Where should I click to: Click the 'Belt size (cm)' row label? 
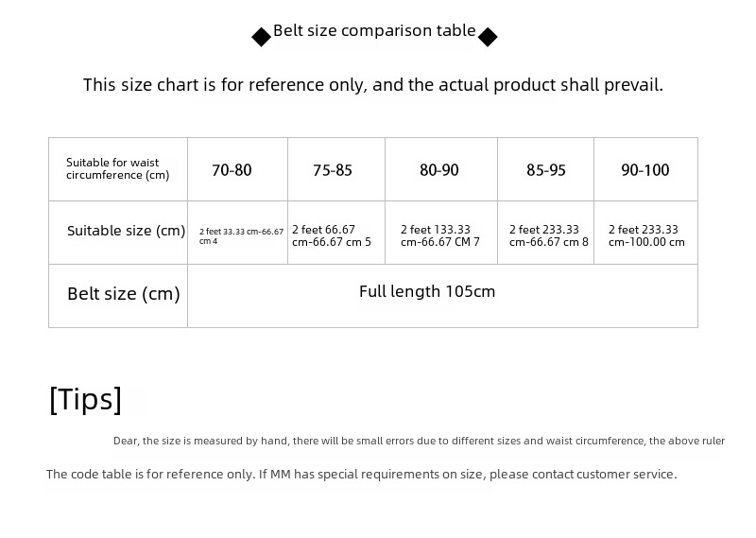[123, 294]
